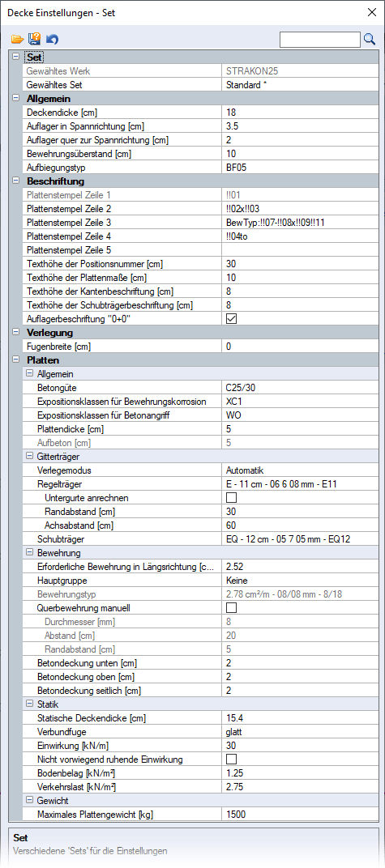This screenshot has height=868, width=385.
Task: Collapse the Gitterträger subgroup
Action: [x=29, y=456]
